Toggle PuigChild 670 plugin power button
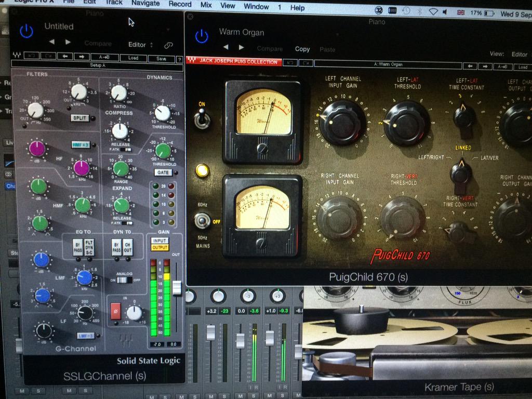 pyautogui.click(x=202, y=36)
